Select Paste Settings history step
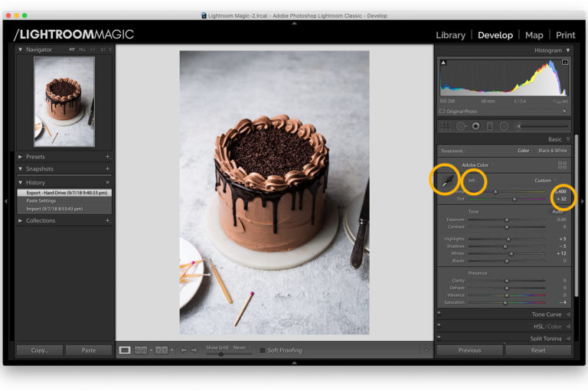 (64, 201)
